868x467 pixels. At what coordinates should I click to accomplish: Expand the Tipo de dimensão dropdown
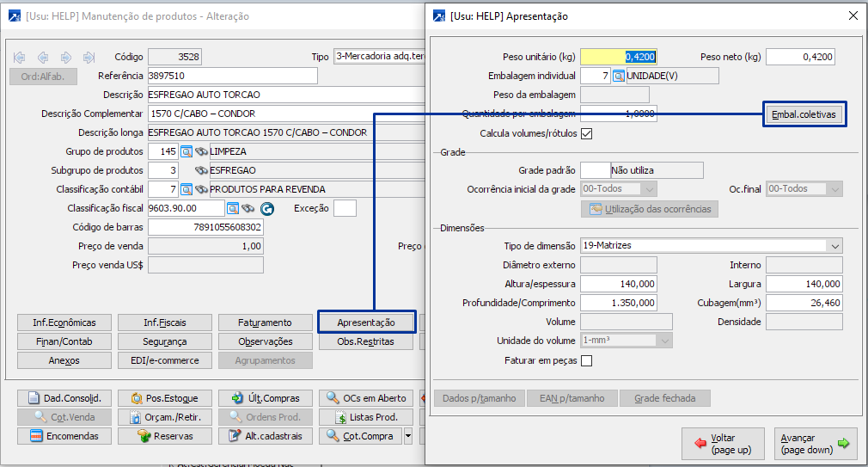coord(834,246)
